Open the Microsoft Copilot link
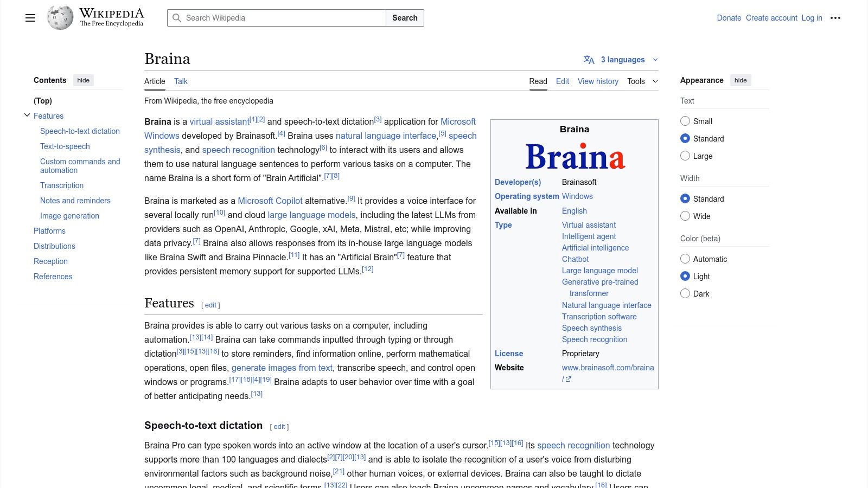 (x=270, y=201)
